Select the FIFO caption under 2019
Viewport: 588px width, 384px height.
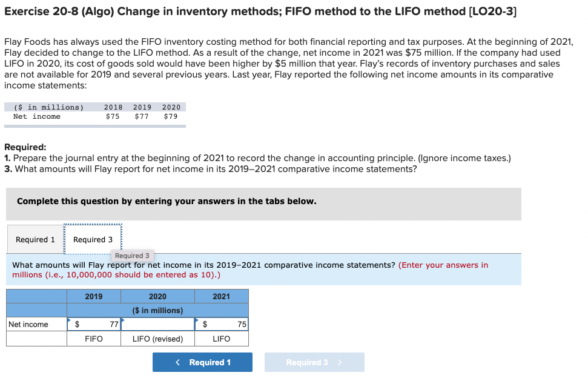coord(94,339)
